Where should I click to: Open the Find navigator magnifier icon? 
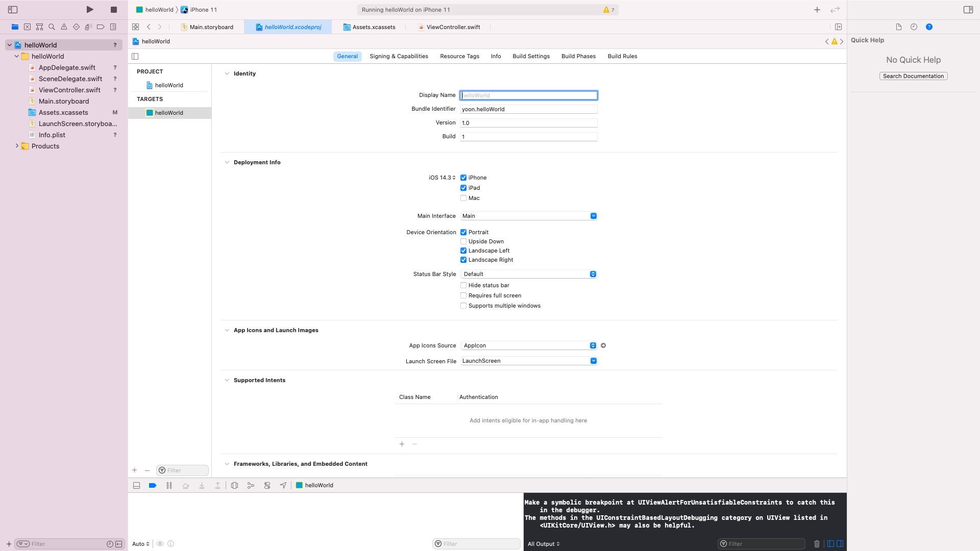52,27
